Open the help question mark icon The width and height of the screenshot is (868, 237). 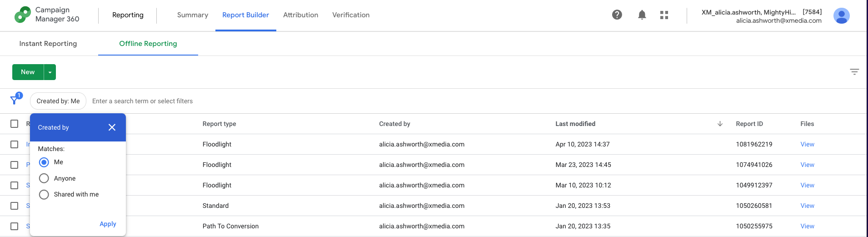[617, 15]
